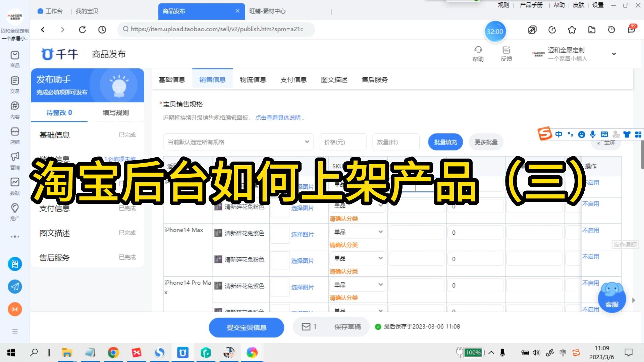Toggle 全屏 fullscreen for the spec table
644x362 pixels.
click(x=606, y=142)
